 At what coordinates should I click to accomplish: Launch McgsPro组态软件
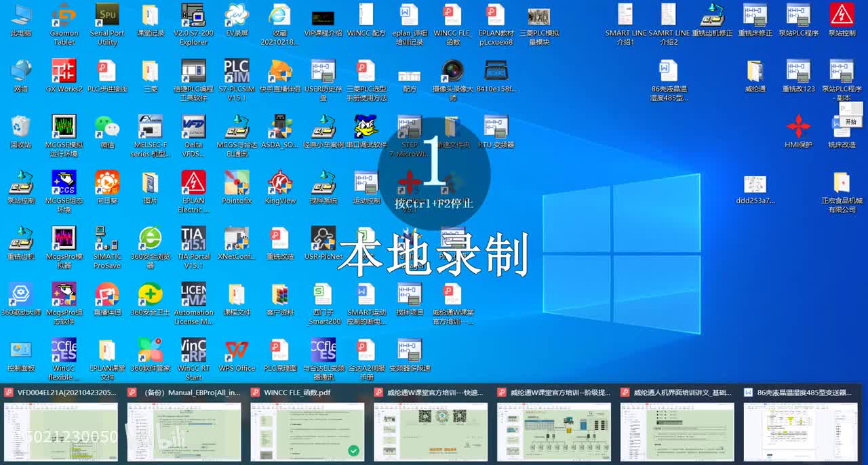pos(64,304)
